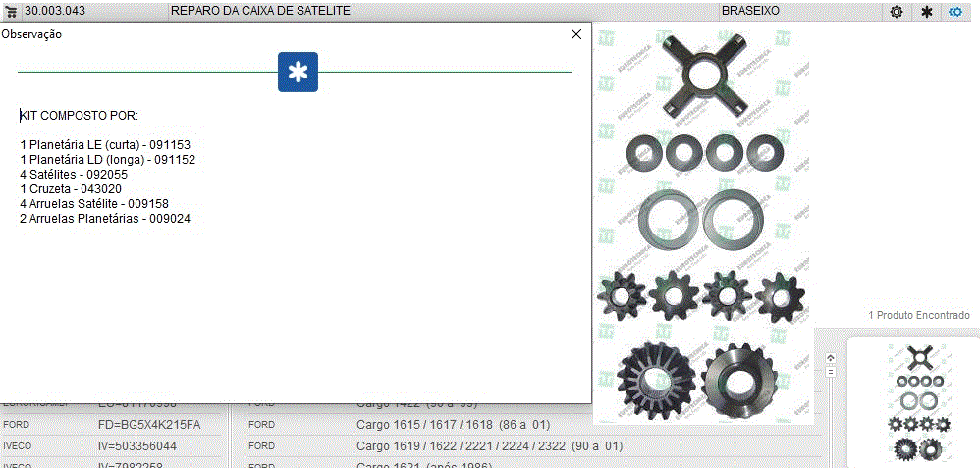Close the Observação popup
Viewport: 980px width, 468px height.
click(576, 34)
